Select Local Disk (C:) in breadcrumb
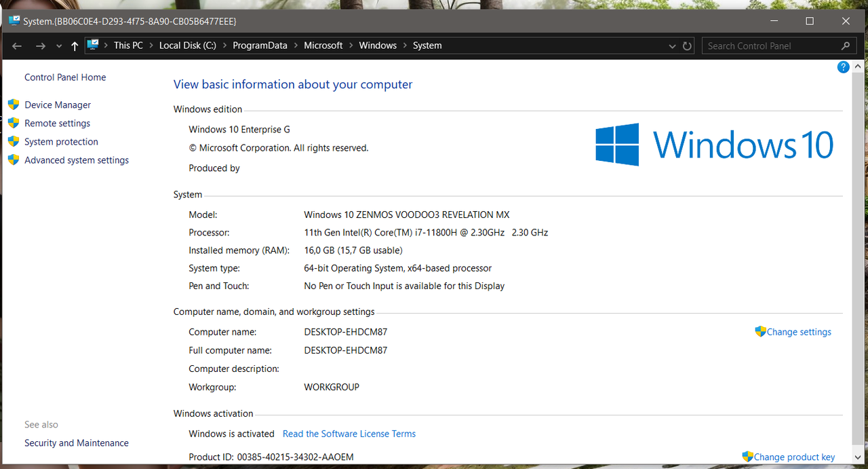 (x=188, y=45)
